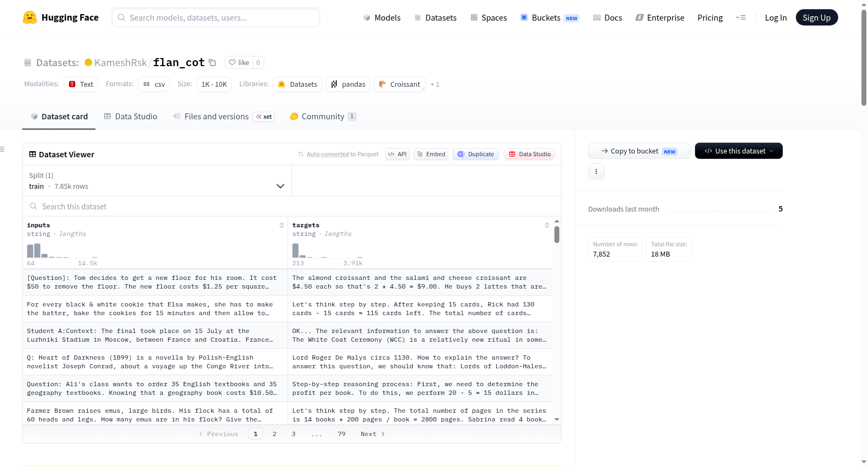Open the KameshRsk profile link
Viewport: 868px width, 467px height.
click(120, 62)
